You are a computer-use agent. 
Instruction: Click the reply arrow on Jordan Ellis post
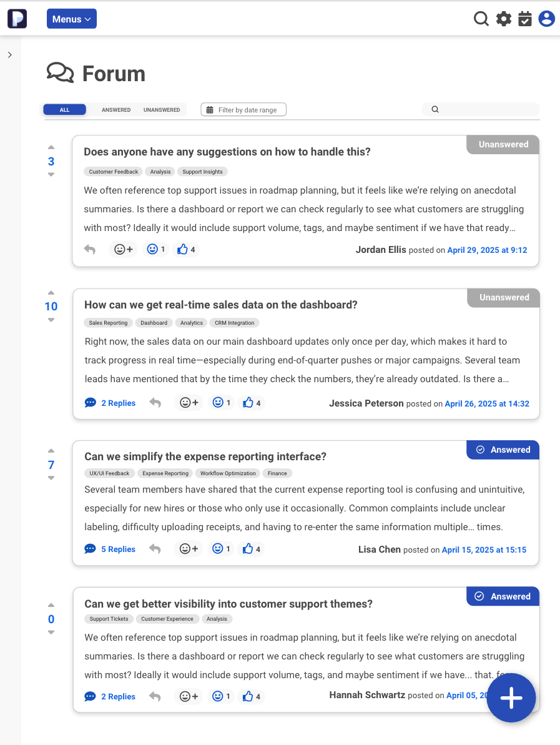90,250
